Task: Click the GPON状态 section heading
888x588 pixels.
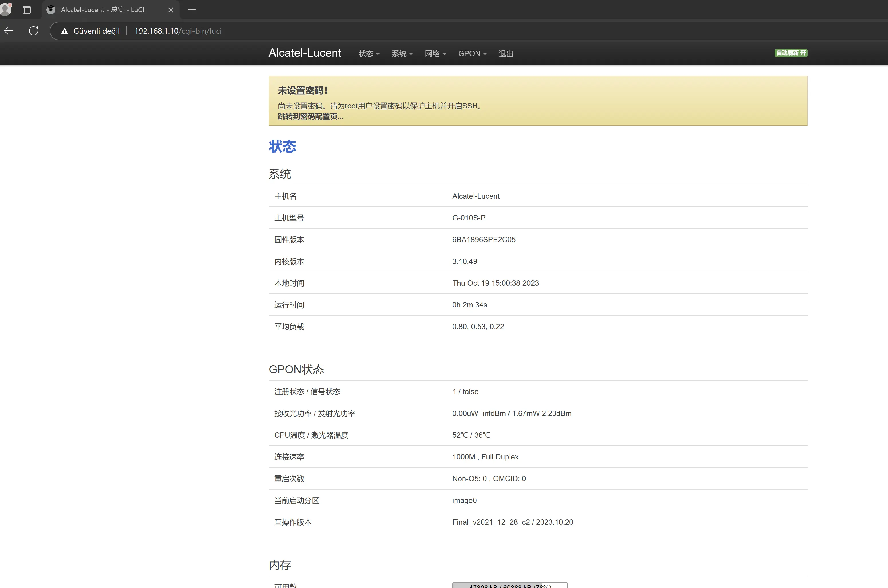Action: [296, 369]
